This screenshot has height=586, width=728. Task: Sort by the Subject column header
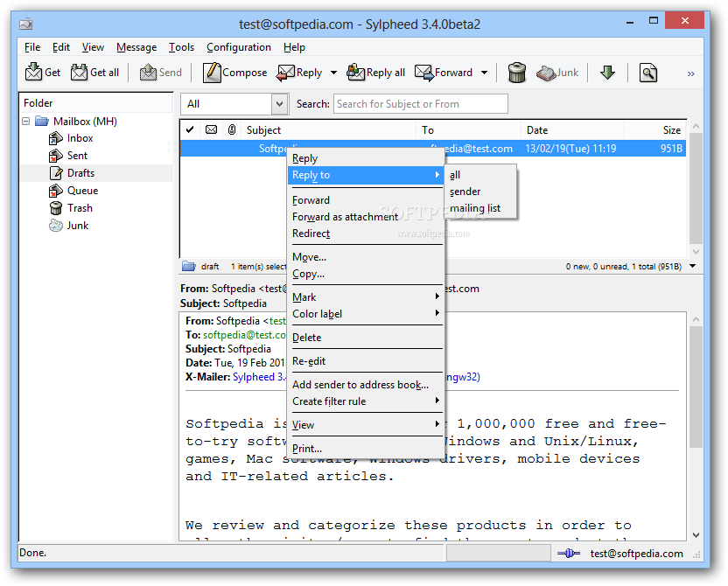(329, 130)
